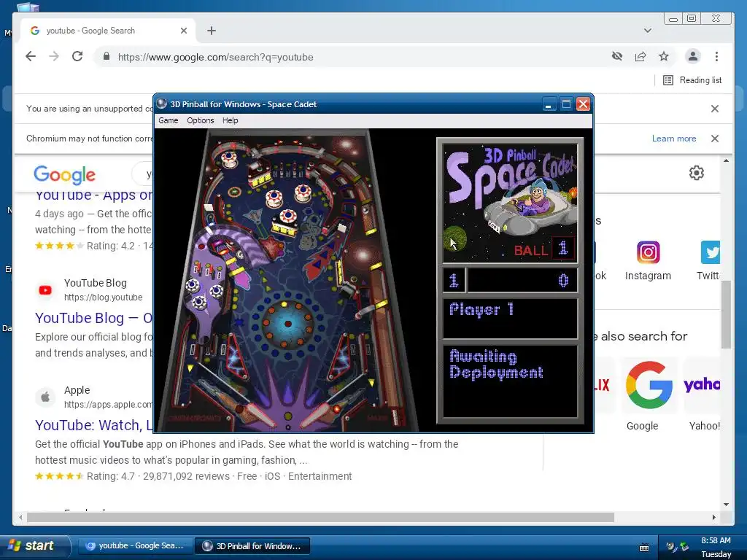The image size is (747, 560).
Task: Click the crossed-out eye tracking icon
Action: tap(617, 57)
